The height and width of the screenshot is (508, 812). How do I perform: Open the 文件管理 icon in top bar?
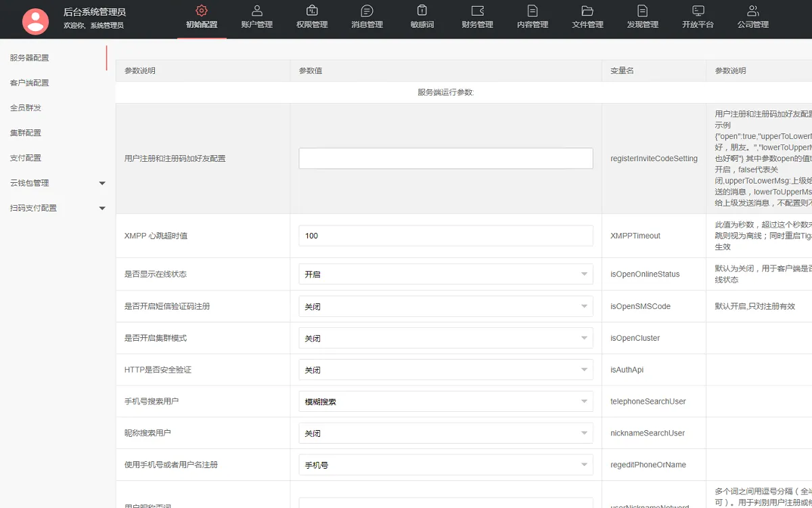pos(587,12)
